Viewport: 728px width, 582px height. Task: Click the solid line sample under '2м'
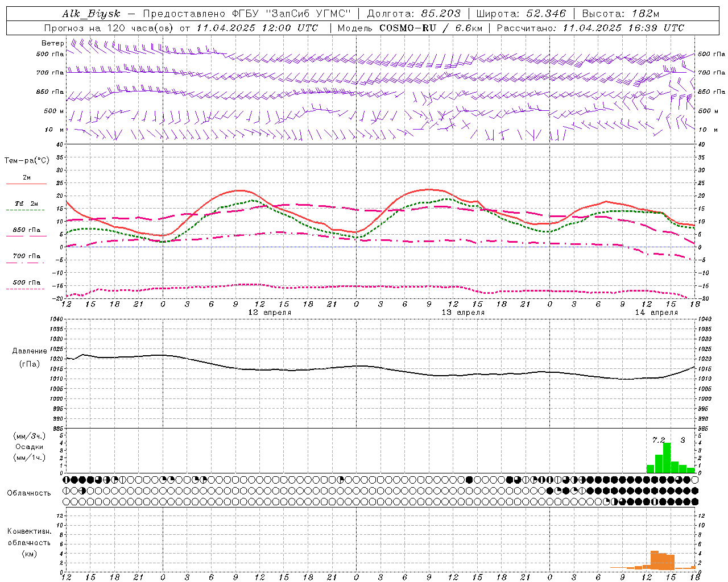[x=26, y=184]
